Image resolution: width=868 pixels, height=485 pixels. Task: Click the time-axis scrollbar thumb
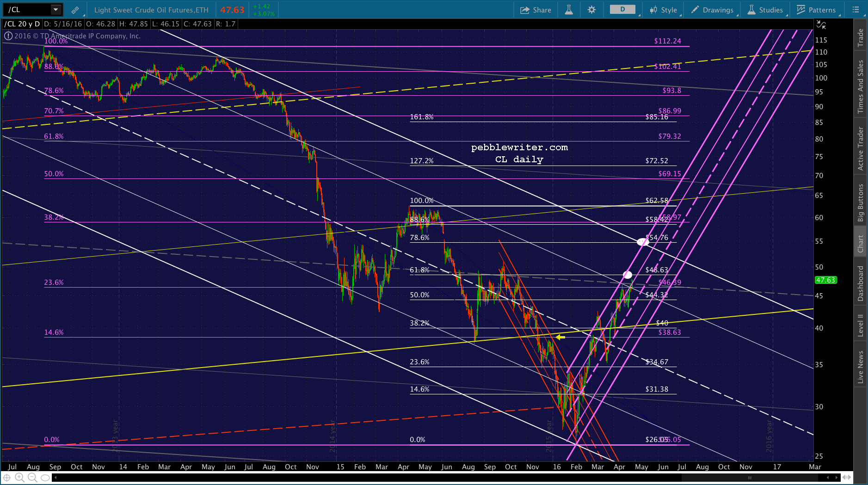(x=749, y=477)
